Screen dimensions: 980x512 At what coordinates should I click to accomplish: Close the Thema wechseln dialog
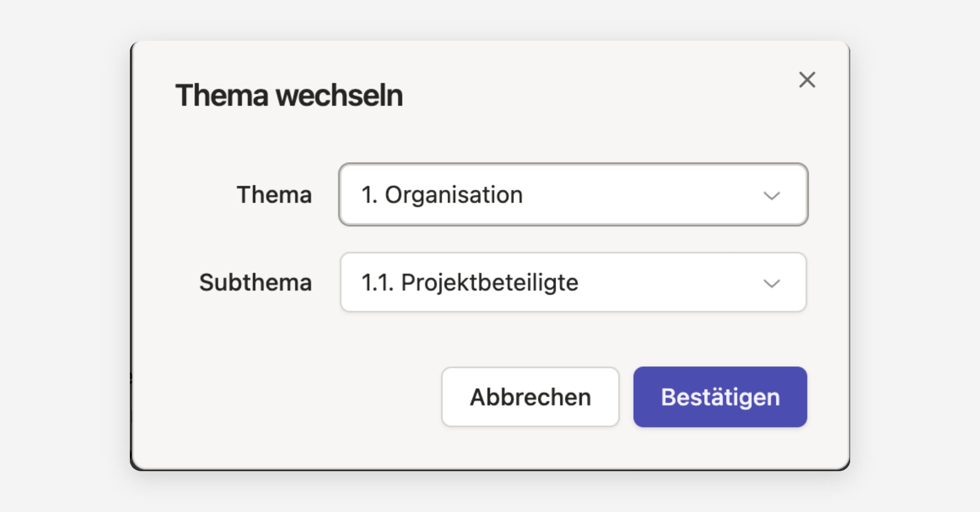807,80
